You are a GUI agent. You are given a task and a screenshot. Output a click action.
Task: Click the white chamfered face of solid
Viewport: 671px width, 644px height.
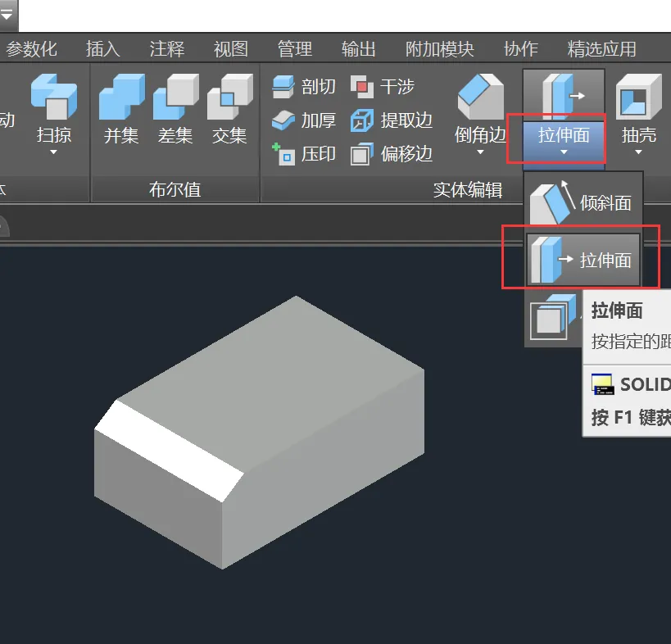[169, 450]
